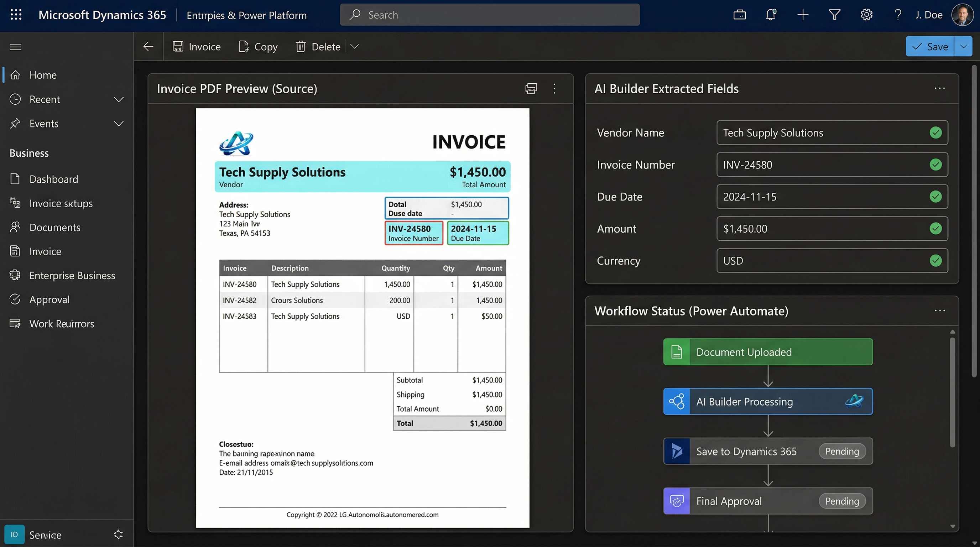This screenshot has height=547, width=980.
Task: Open Dynamics 365 notifications bell
Action: (771, 15)
